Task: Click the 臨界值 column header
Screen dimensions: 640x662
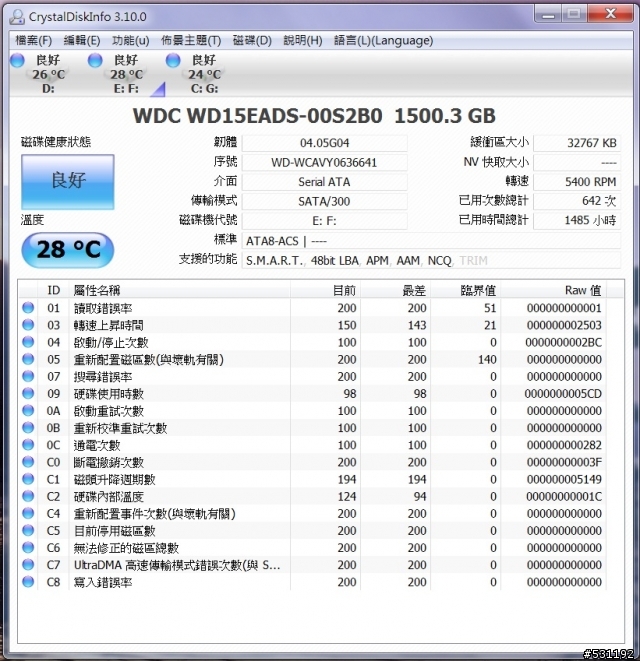Action: coord(466,290)
